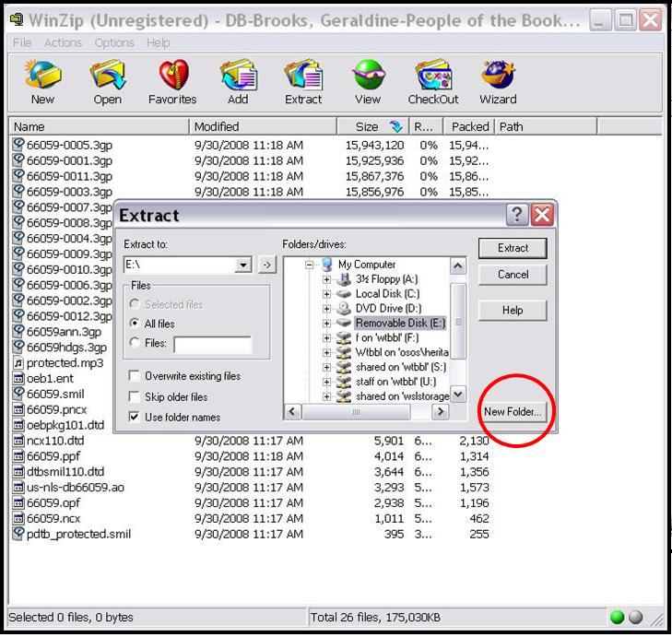The width and height of the screenshot is (672, 637).
Task: Click the gray status light in status bar
Action: coord(636,618)
